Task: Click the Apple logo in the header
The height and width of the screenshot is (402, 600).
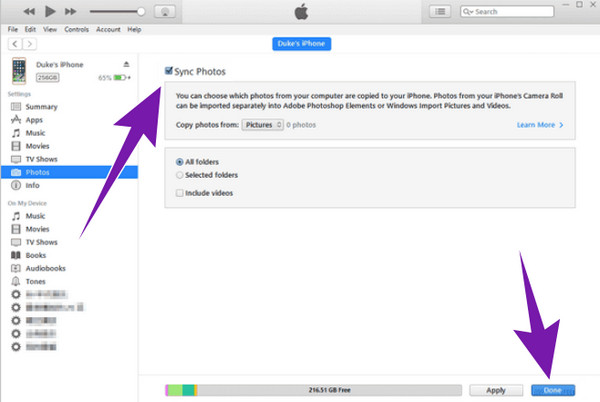Action: click(302, 11)
